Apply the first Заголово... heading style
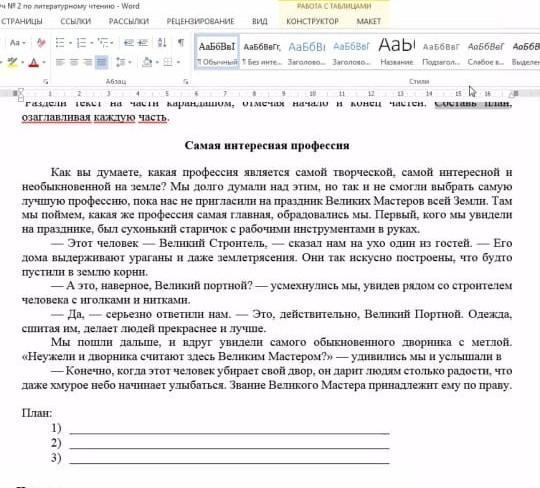 pos(307,52)
